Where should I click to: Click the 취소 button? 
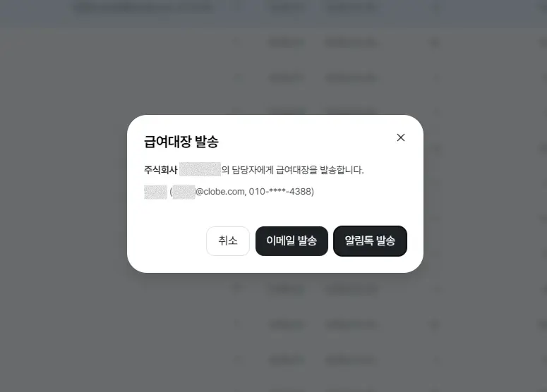click(228, 241)
